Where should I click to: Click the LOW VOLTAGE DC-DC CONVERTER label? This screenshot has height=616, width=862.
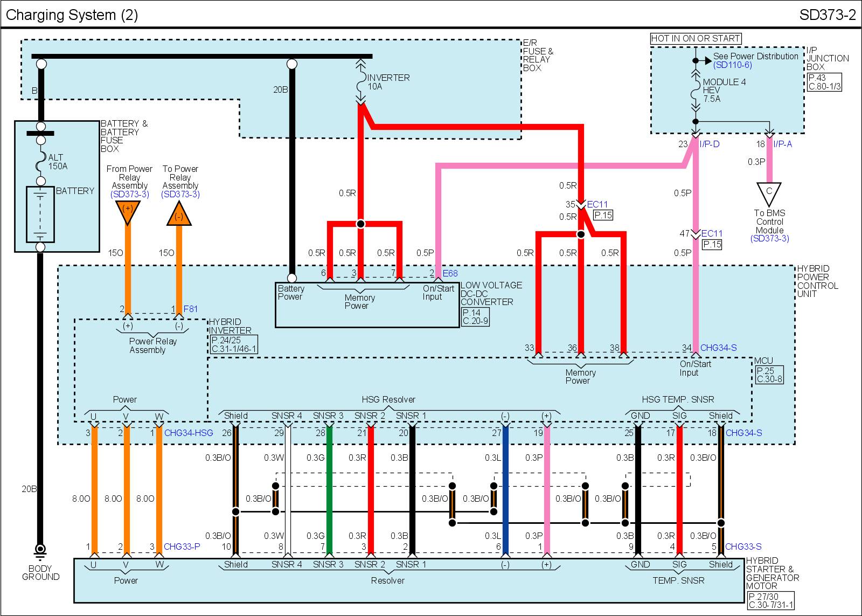pos(491,294)
